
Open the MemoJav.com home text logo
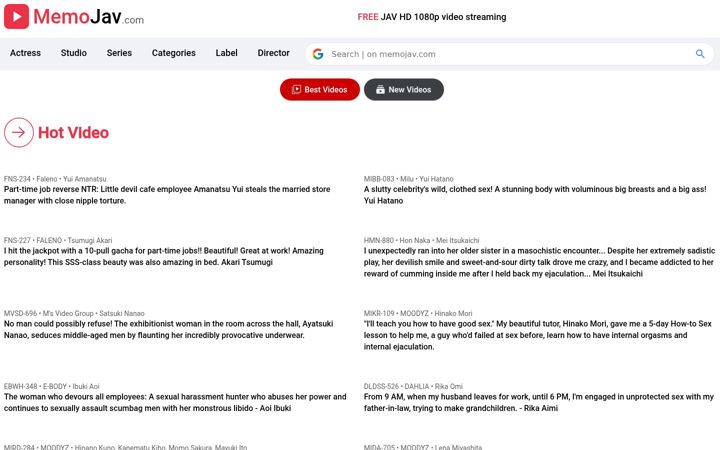88,17
